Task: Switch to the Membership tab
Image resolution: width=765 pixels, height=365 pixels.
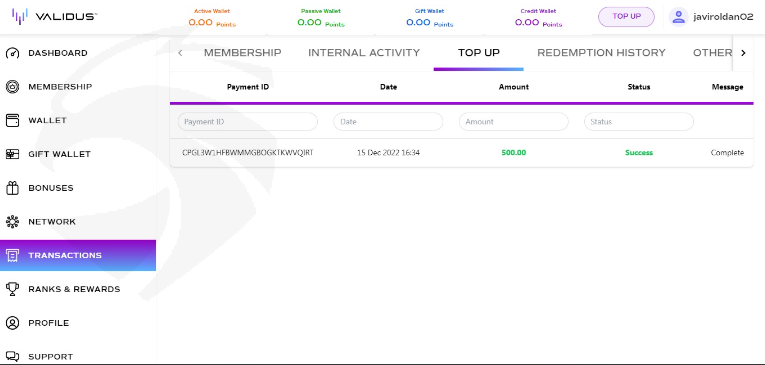Action: pos(242,53)
